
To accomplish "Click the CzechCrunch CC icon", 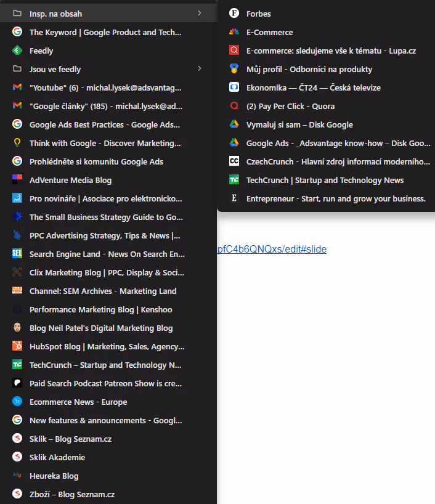I will [x=234, y=161].
